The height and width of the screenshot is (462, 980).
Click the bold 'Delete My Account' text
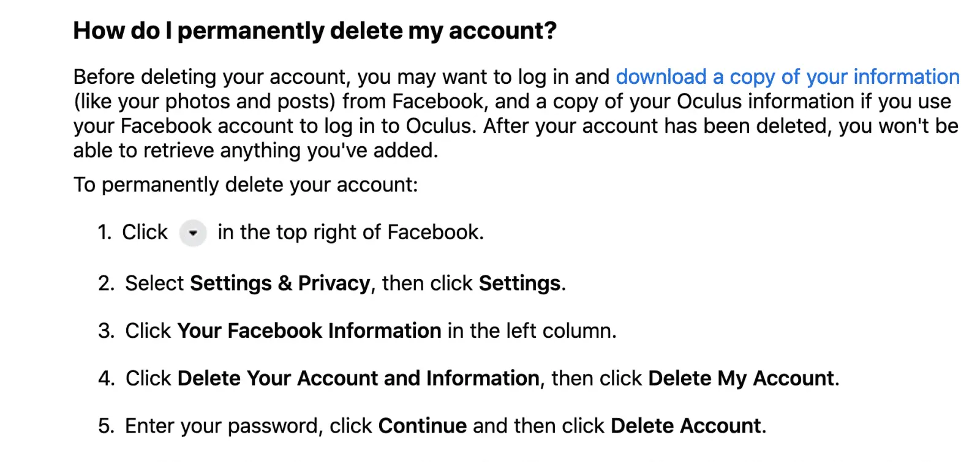741,379
